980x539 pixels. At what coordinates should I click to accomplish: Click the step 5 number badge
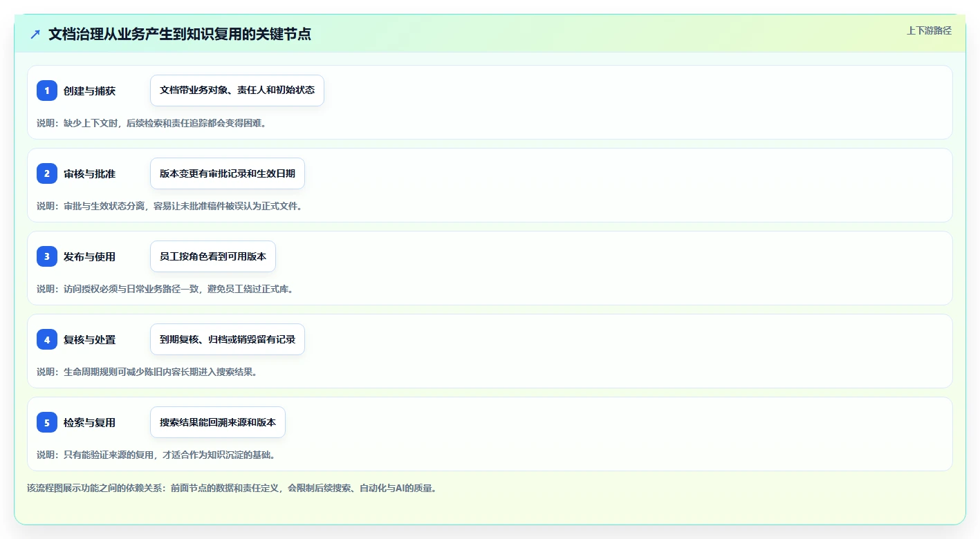click(47, 422)
